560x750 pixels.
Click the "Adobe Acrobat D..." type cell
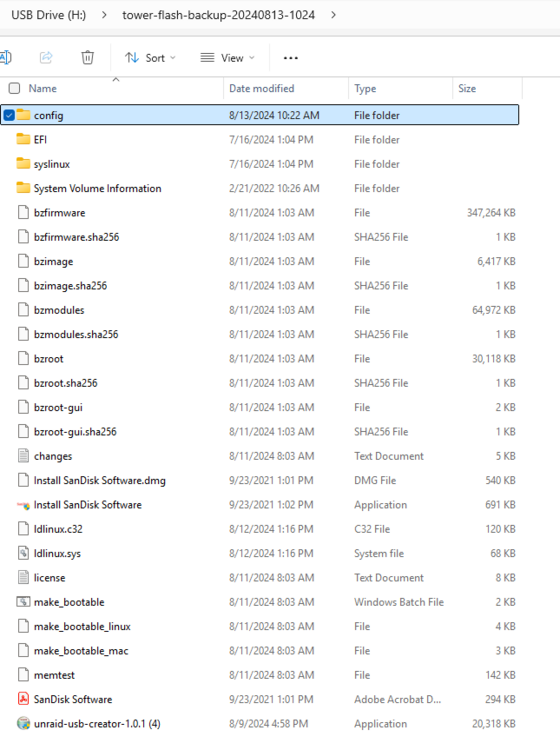397,699
